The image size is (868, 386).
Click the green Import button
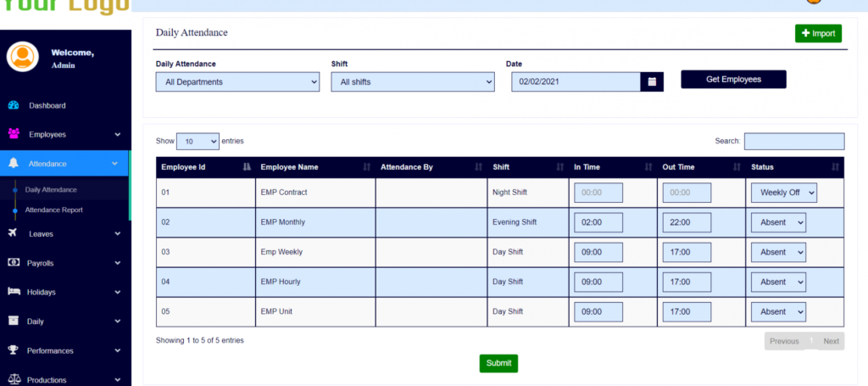818,33
